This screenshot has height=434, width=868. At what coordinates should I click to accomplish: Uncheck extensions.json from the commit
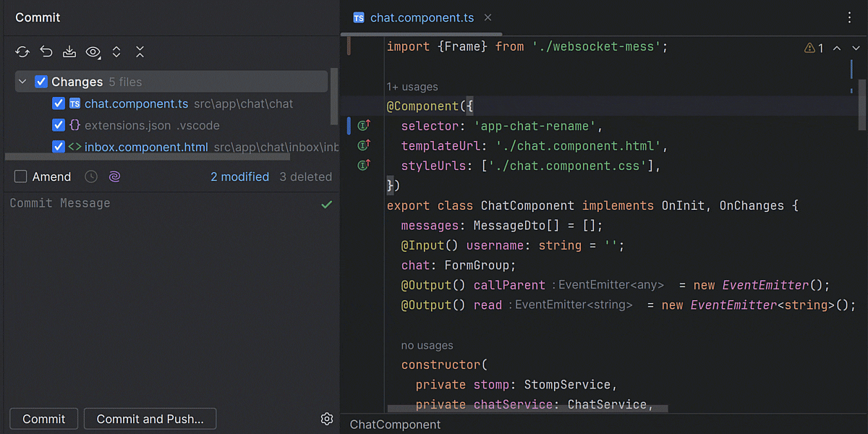pos(58,125)
